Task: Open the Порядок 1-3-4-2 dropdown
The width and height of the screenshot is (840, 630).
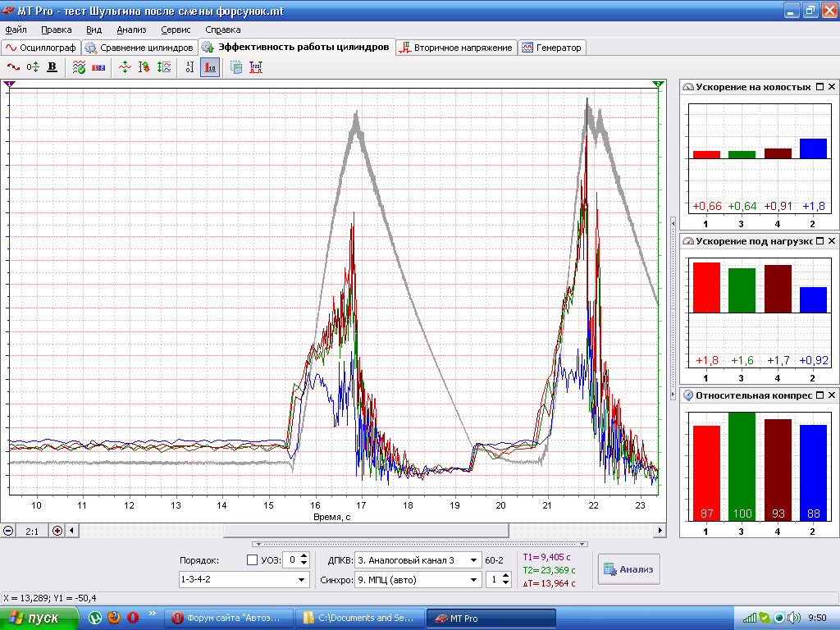Action: [302, 580]
